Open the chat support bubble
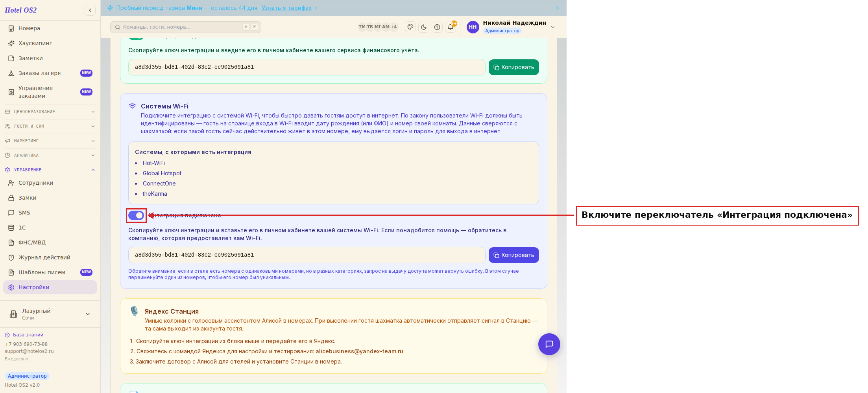Image resolution: width=868 pixels, height=393 pixels. pos(549,344)
